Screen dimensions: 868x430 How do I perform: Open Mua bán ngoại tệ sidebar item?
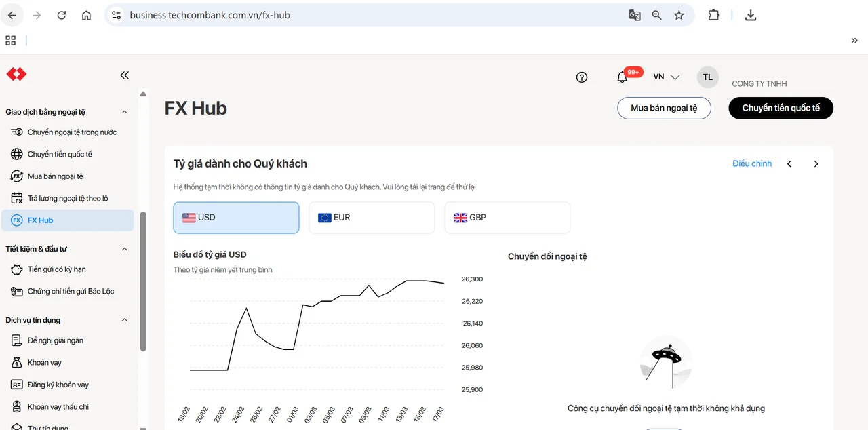(55, 176)
